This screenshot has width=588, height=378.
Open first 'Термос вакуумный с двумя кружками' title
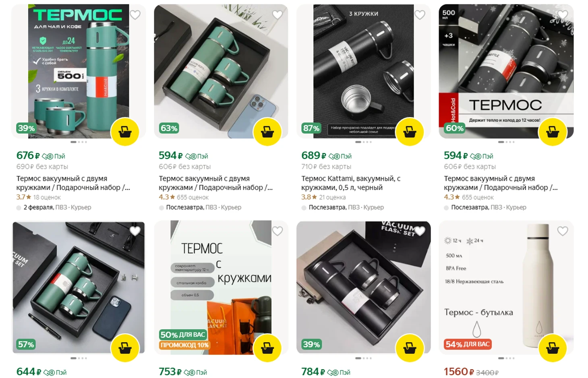click(x=73, y=183)
